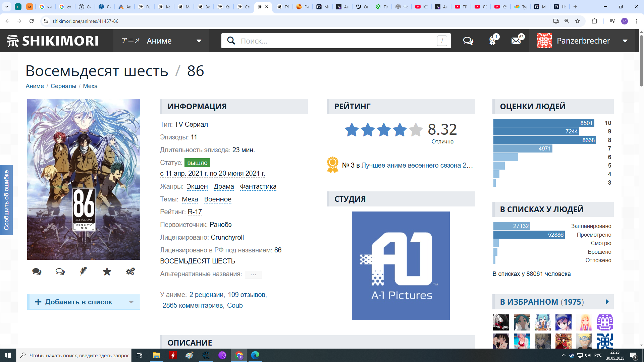
Task: Open the Военное theme link
Action: click(218, 199)
